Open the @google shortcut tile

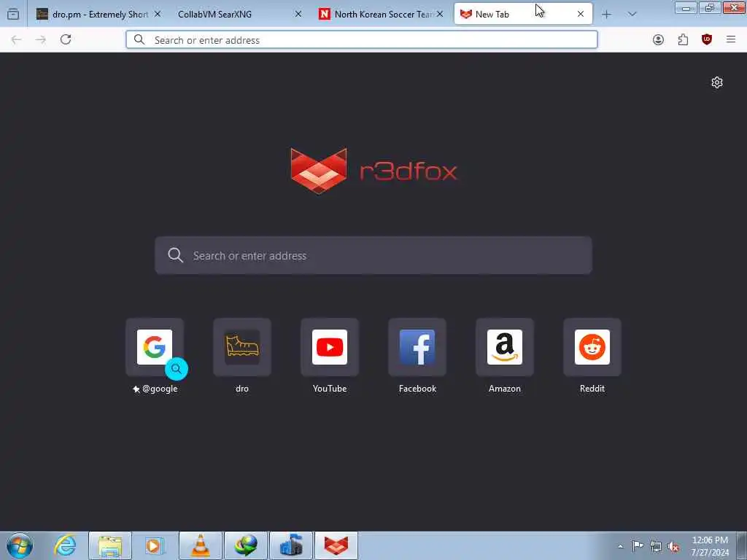tap(155, 356)
